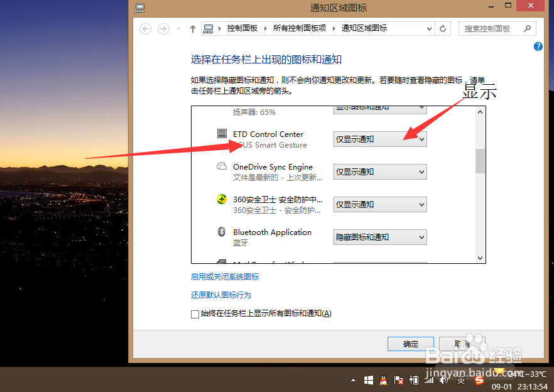Expand the arrow after the computer icon in the breadcrumb
This screenshot has width=554, height=392.
tap(219, 29)
